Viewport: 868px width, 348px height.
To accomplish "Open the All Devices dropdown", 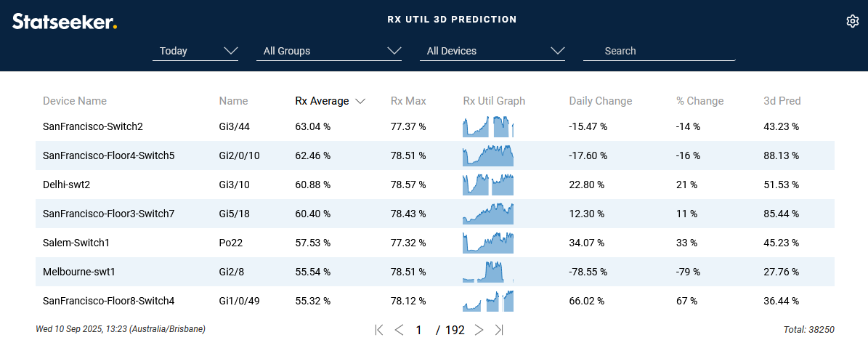I will pos(492,51).
